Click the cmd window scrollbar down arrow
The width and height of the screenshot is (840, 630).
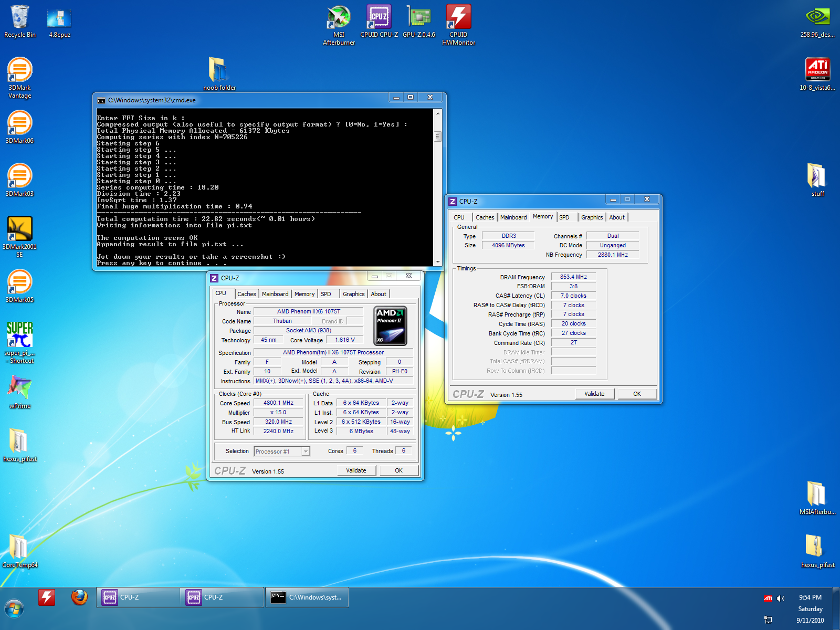437,261
